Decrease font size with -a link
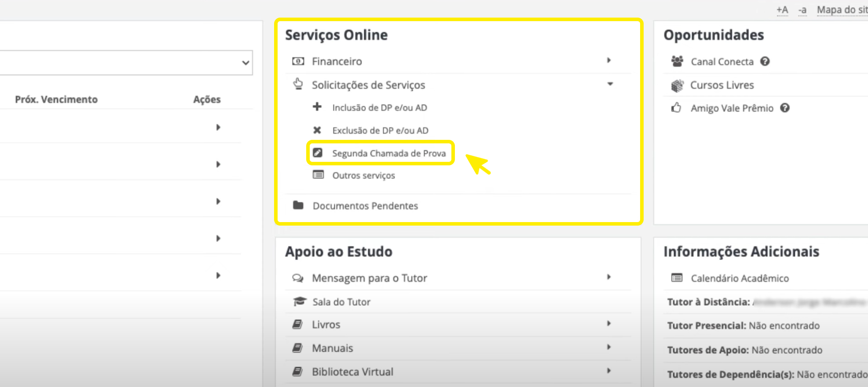868x387 pixels. tap(802, 10)
